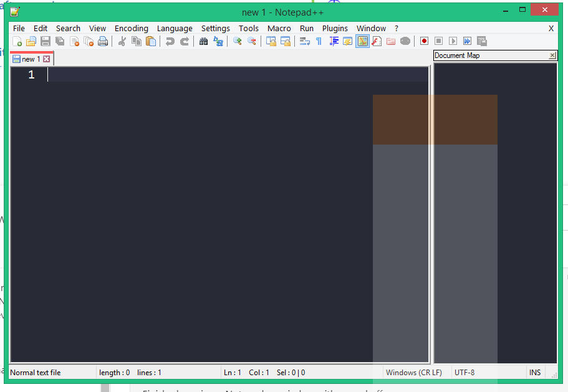This screenshot has width=568, height=392.
Task: Zoom in with the magnifier plus icon
Action: point(238,41)
